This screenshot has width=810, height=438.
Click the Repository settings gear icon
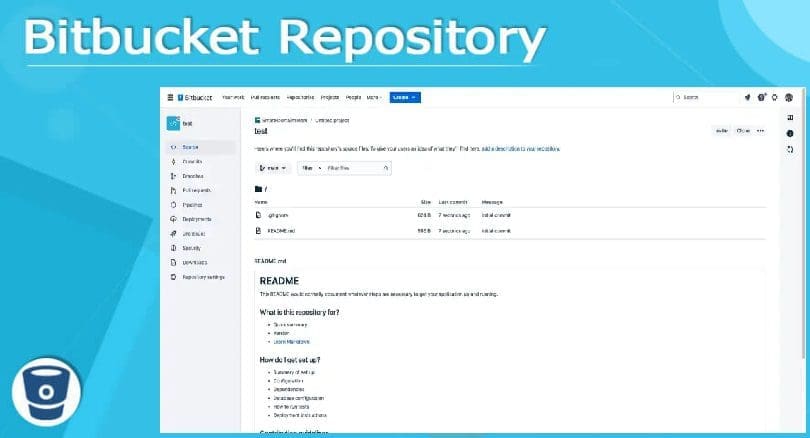[174, 277]
